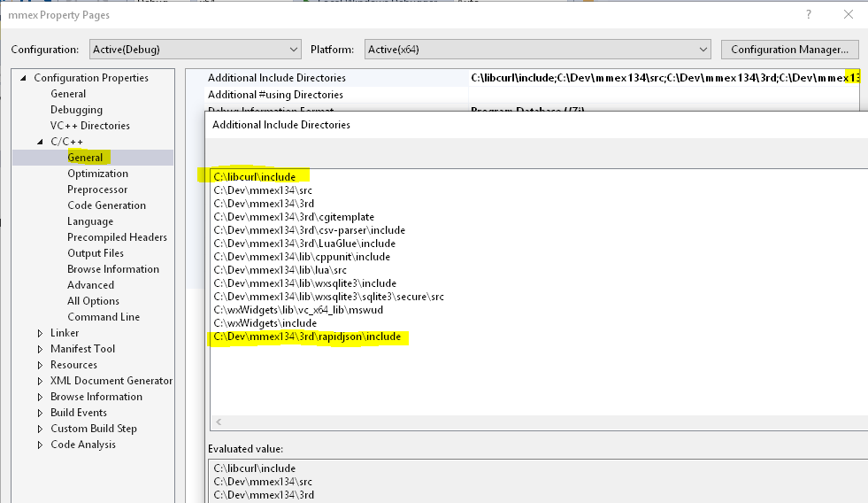Open the Platform dropdown showing Active(x64)
The height and width of the screenshot is (503, 868).
click(x=537, y=50)
